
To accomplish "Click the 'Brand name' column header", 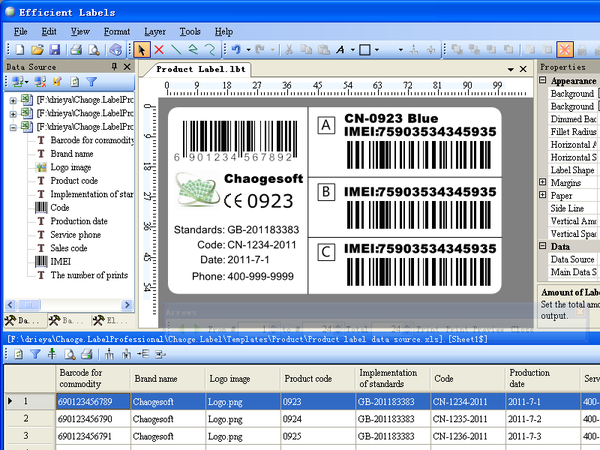I will [168, 378].
